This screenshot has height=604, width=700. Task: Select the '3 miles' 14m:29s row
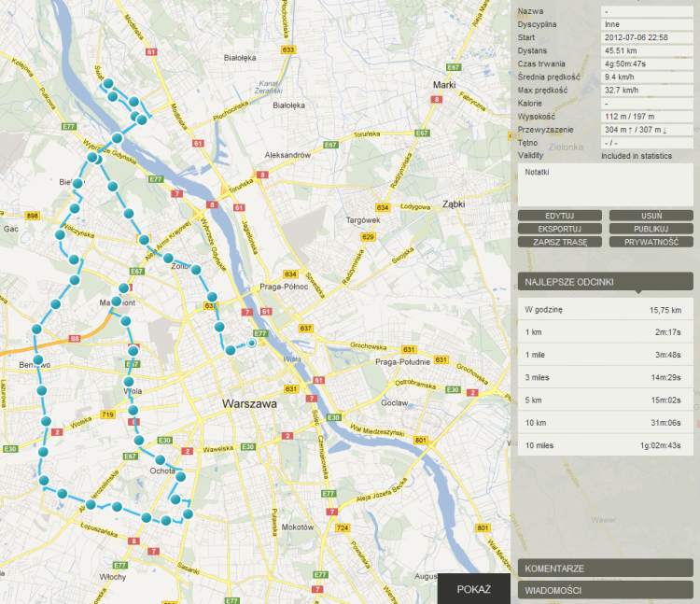(606, 377)
